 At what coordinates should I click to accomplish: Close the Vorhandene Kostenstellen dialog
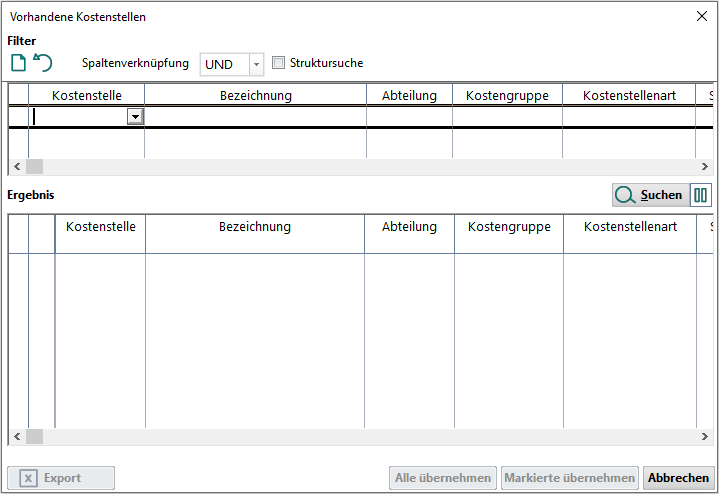701,16
